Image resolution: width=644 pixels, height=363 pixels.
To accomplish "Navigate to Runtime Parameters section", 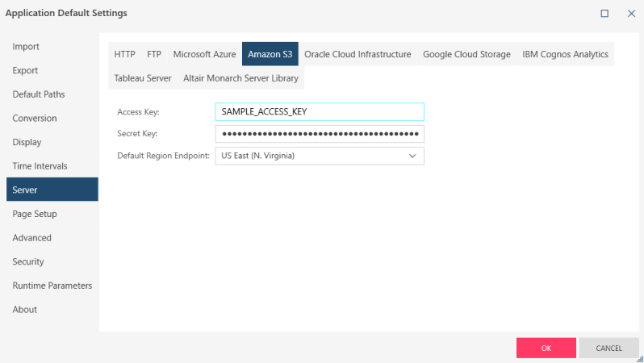I will coord(52,286).
